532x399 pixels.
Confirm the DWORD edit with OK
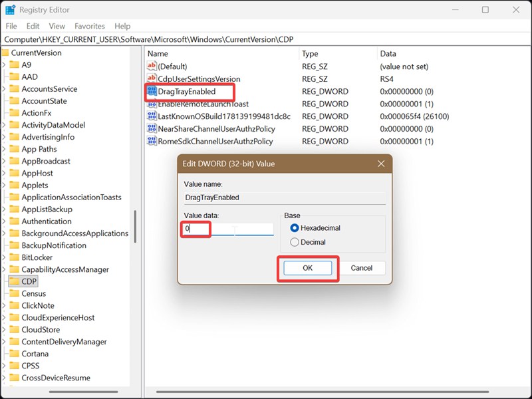(308, 268)
